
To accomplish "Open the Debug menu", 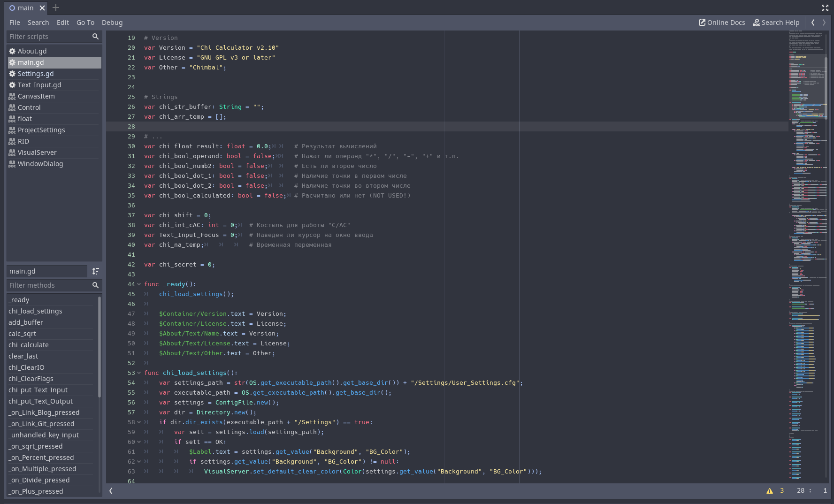I will point(112,23).
